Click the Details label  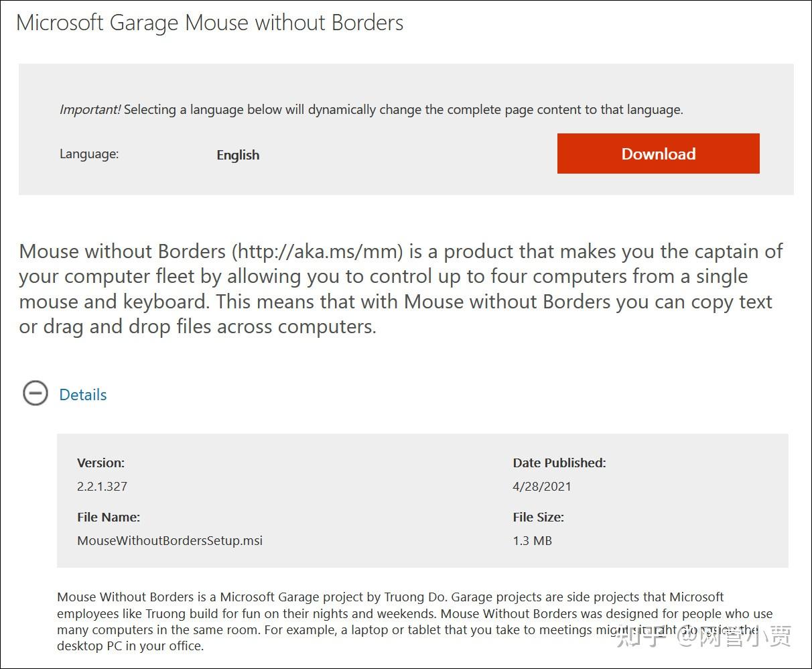83,394
